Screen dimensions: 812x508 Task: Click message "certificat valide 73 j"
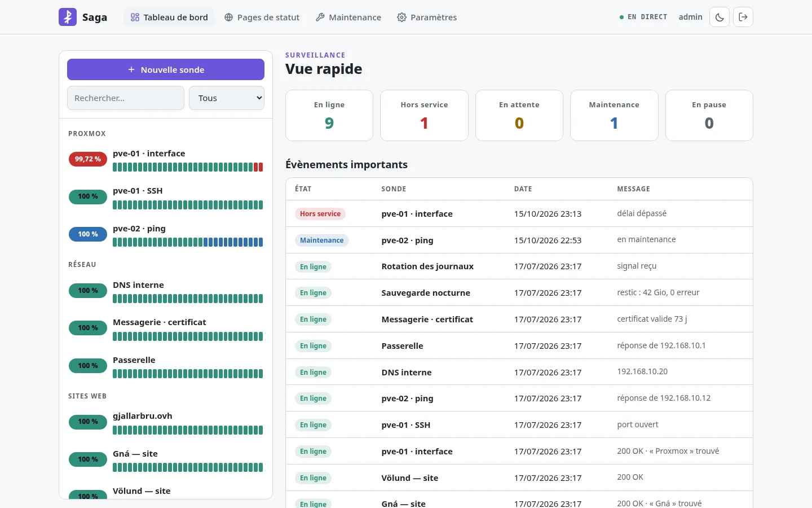click(x=652, y=319)
